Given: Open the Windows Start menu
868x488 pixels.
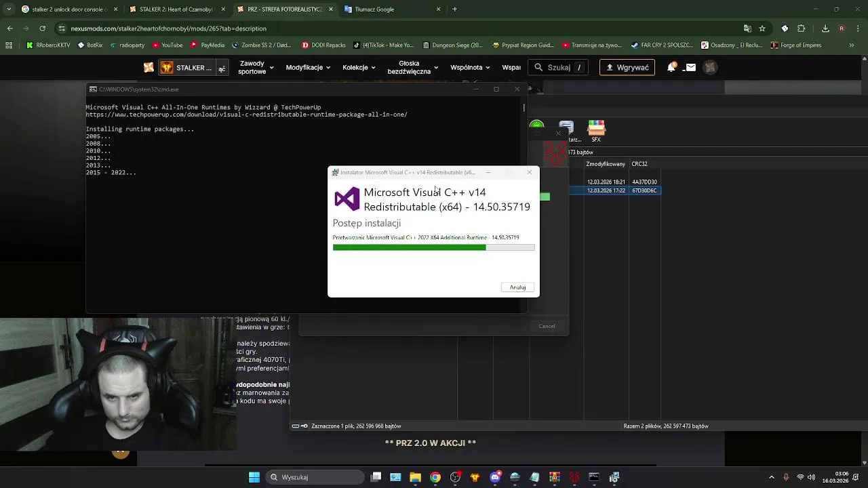Looking at the screenshot, I should pos(254,477).
